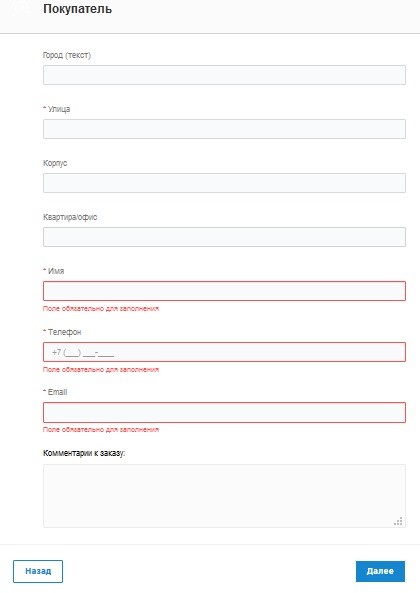Click the Телефон label
Screen dimensions: 420x593
(62, 332)
